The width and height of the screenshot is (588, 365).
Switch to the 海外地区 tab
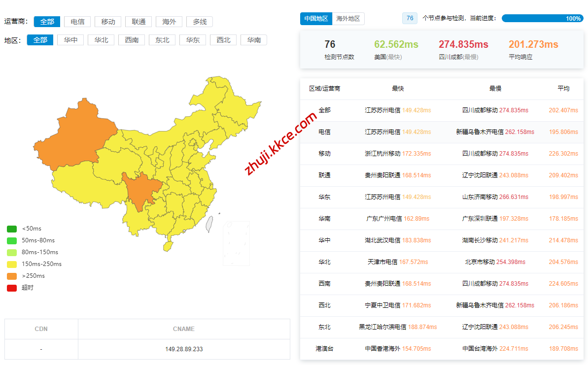(348, 19)
